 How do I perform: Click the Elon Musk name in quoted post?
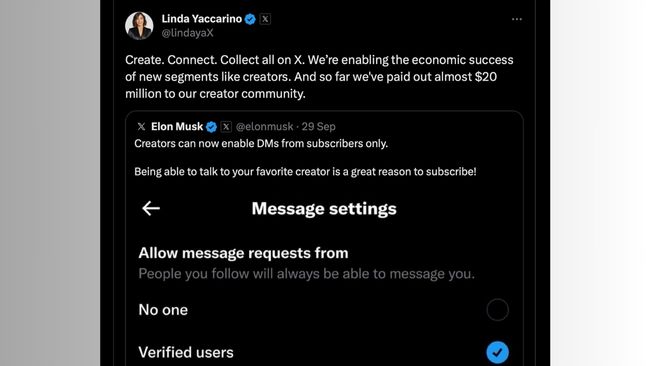(x=177, y=126)
